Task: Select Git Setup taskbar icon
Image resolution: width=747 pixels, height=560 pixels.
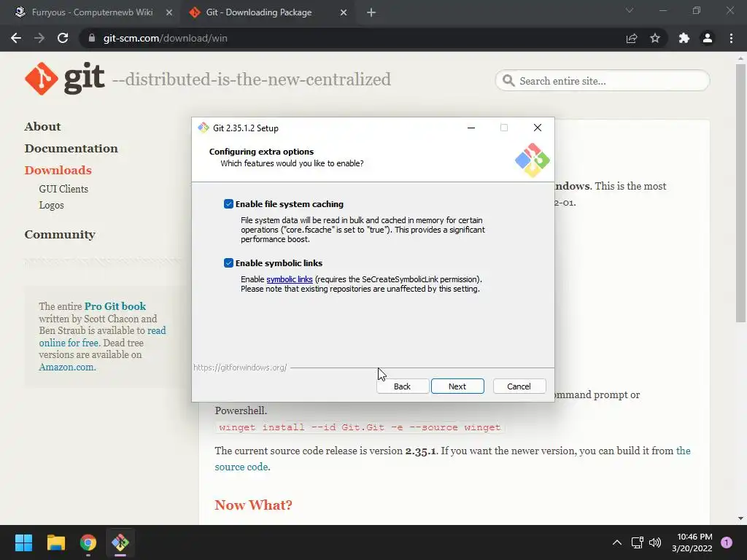Action: [120, 542]
